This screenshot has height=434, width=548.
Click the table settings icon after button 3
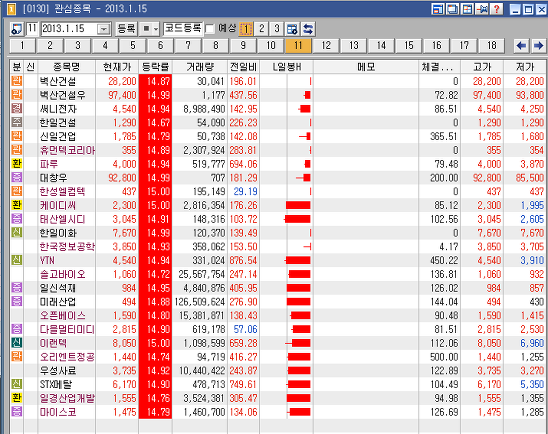coord(292,29)
